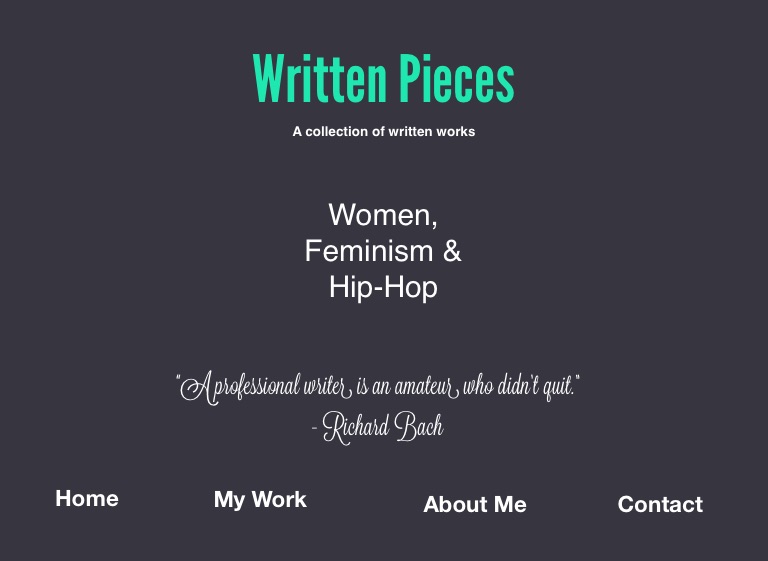This screenshot has height=561, width=768.
Task: Click the word 'Pieces' in the title
Action: coord(456,80)
